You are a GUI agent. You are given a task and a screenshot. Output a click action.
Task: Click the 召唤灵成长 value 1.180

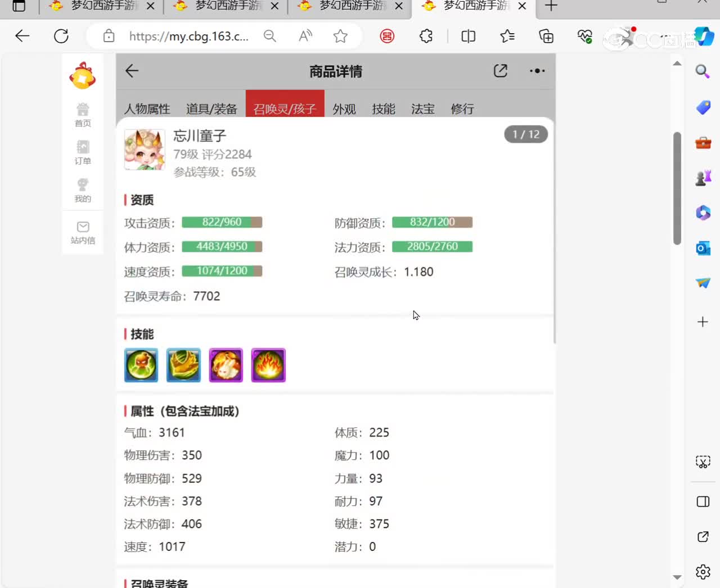[418, 272]
